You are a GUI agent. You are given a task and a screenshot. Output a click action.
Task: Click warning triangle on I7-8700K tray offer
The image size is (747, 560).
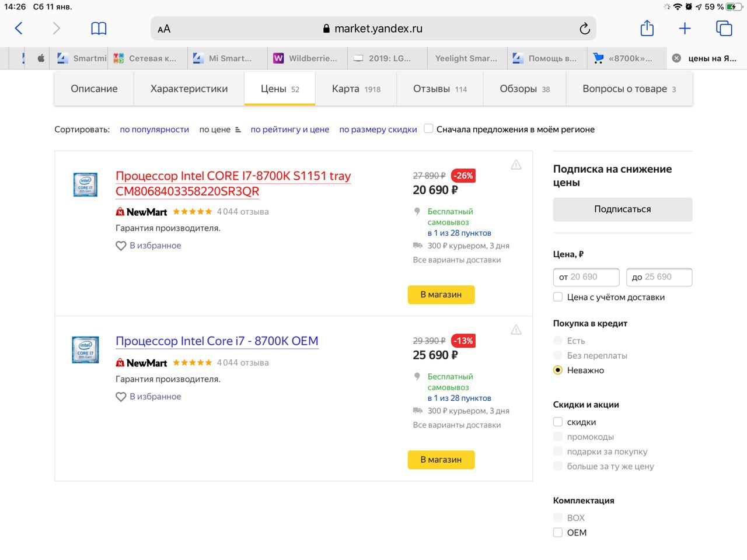click(516, 165)
